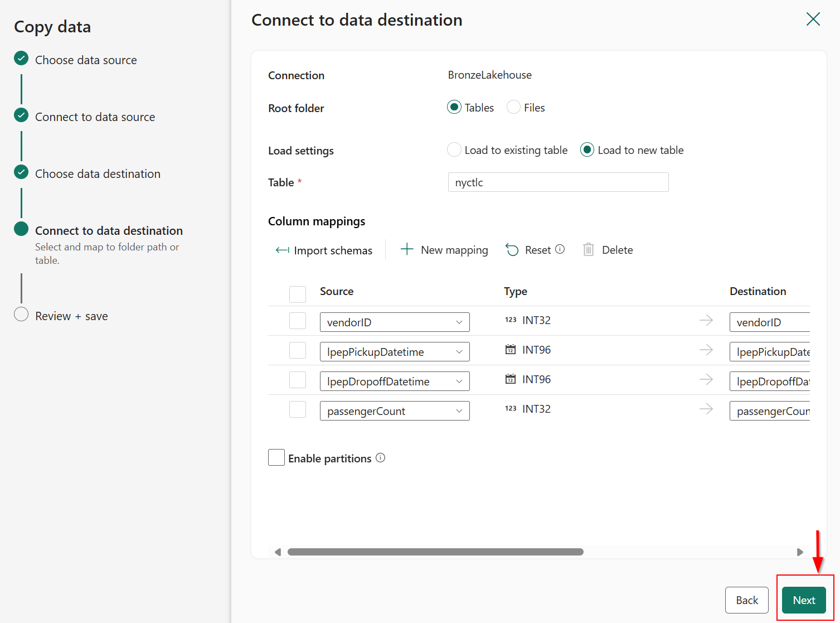Screen dimensions: 840x623
Task: Click the Connect to data destination step circle
Action: pyautogui.click(x=21, y=229)
